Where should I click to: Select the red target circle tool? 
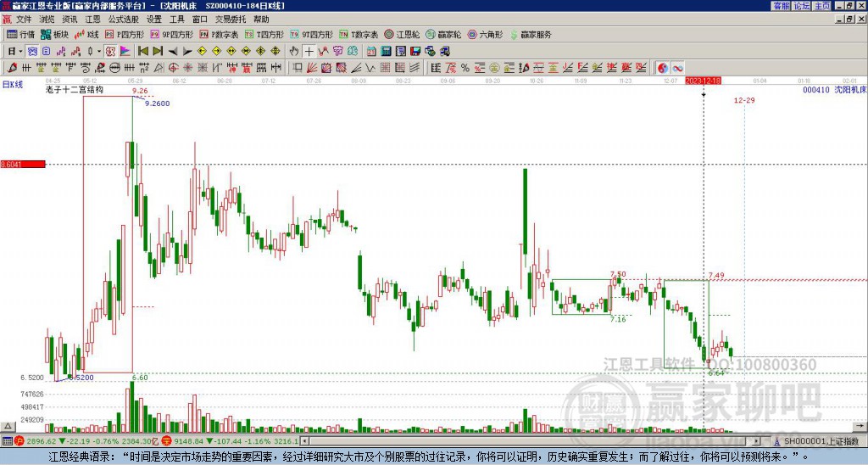tap(173, 68)
